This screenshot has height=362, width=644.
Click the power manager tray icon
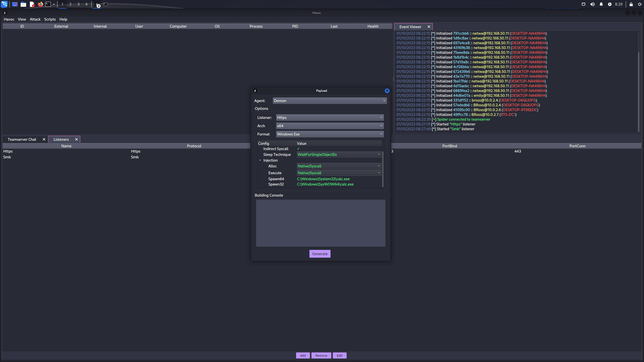[610, 4]
